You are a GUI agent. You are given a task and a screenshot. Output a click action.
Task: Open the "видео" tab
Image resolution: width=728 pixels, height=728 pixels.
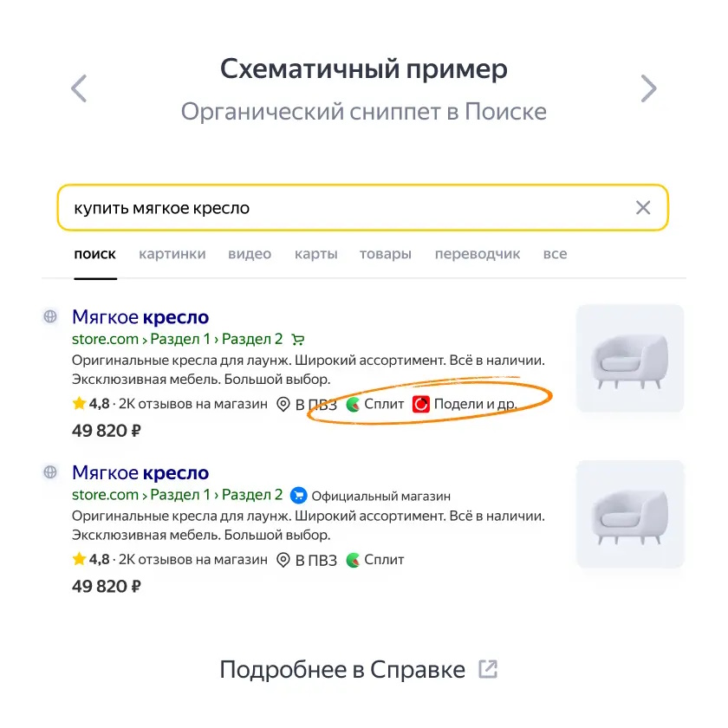[x=250, y=254]
